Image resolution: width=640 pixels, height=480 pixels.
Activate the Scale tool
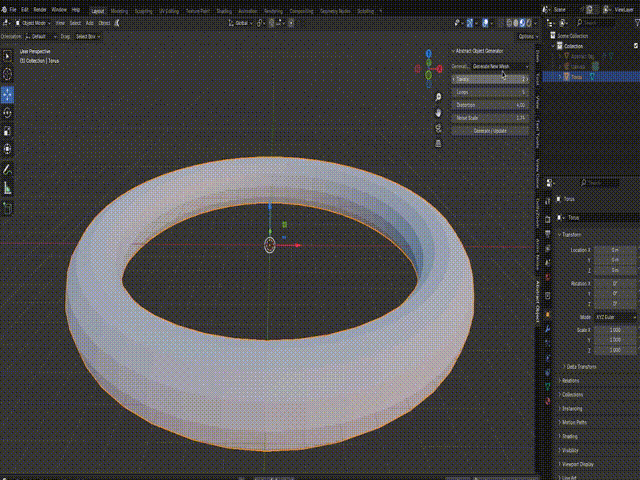coord(7,131)
